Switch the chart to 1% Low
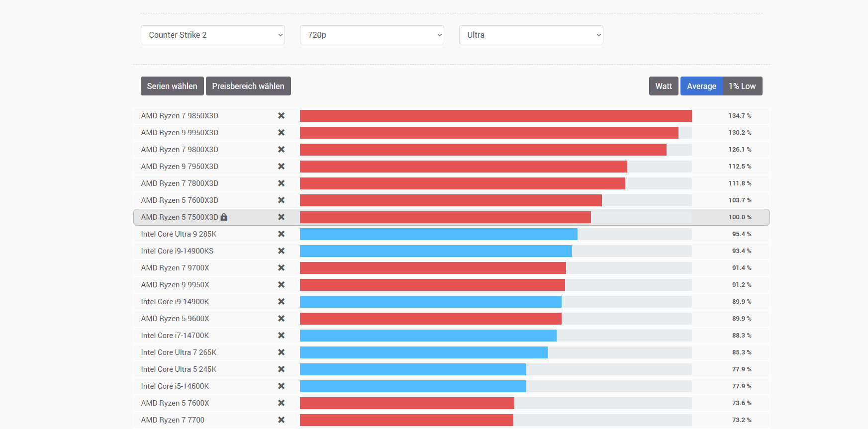This screenshot has width=868, height=429. [x=742, y=86]
